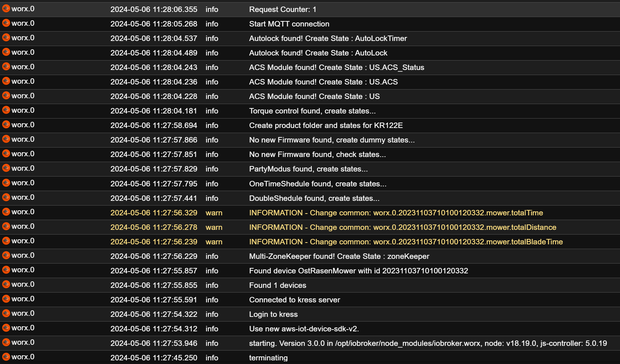The height and width of the screenshot is (364, 620).
Task: Click the worx icon in the totalDistance warn row
Action: (6, 226)
